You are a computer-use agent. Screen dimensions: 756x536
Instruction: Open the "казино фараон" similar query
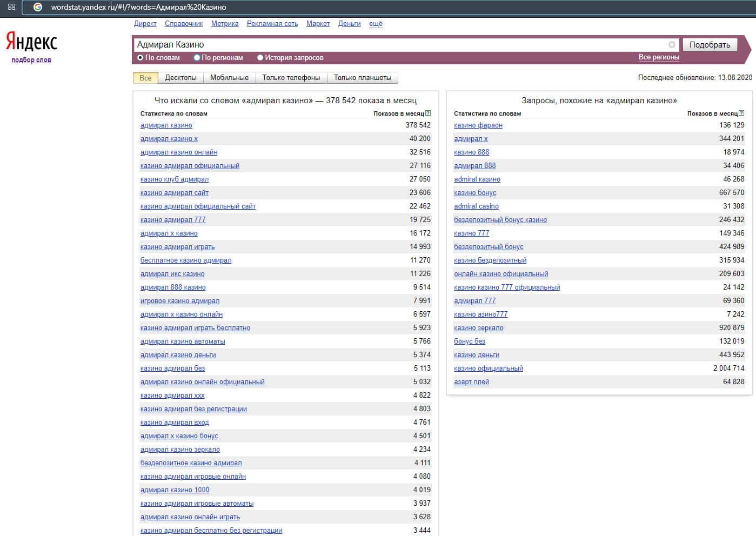478,125
